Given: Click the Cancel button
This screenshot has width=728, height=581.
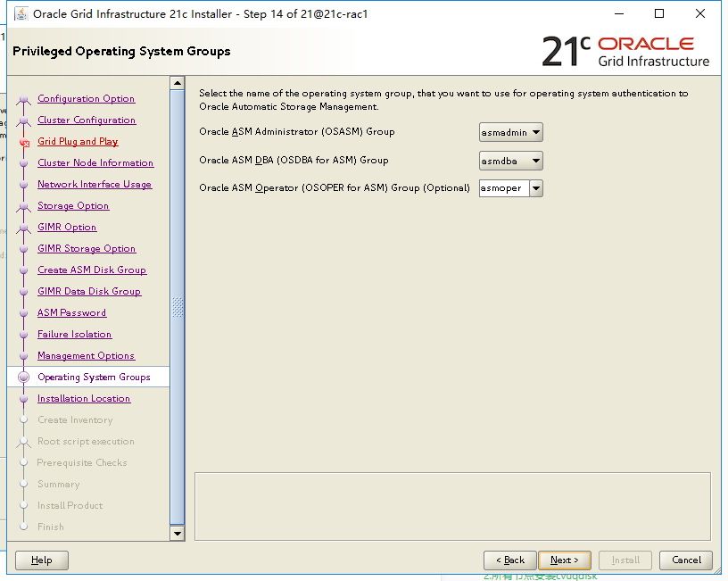Looking at the screenshot, I should [686, 560].
